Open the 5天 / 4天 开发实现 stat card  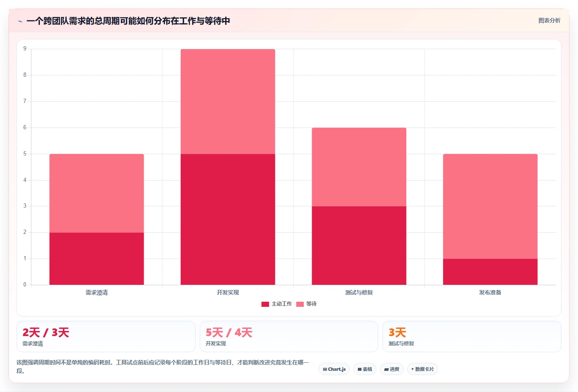tap(289, 336)
